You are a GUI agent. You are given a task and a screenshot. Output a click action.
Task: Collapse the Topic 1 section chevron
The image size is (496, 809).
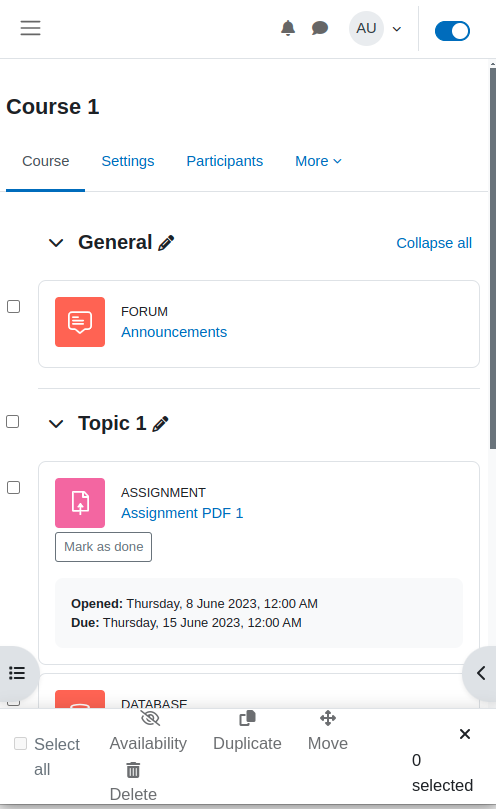(56, 424)
